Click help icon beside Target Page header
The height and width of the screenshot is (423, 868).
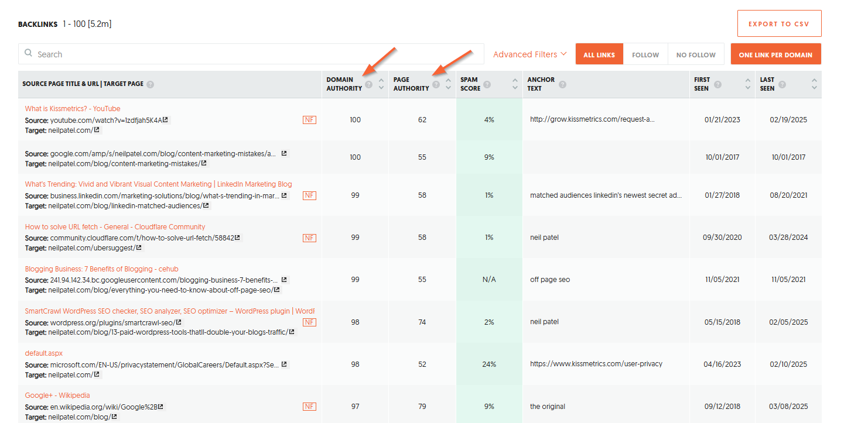(x=150, y=84)
